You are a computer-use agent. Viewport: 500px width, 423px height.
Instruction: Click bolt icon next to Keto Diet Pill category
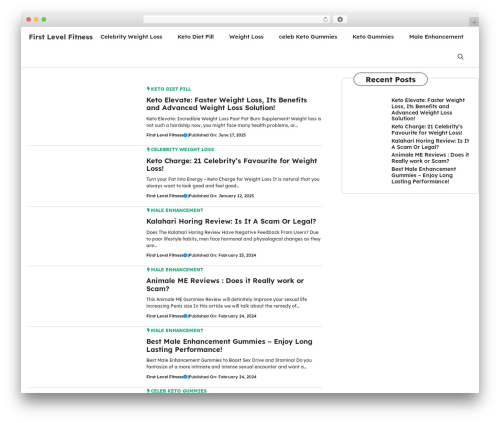pos(148,89)
